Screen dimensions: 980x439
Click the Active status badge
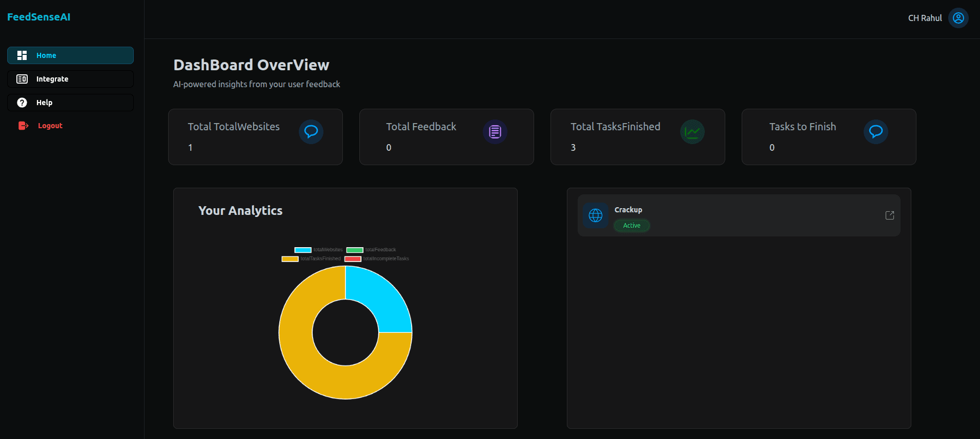point(631,226)
